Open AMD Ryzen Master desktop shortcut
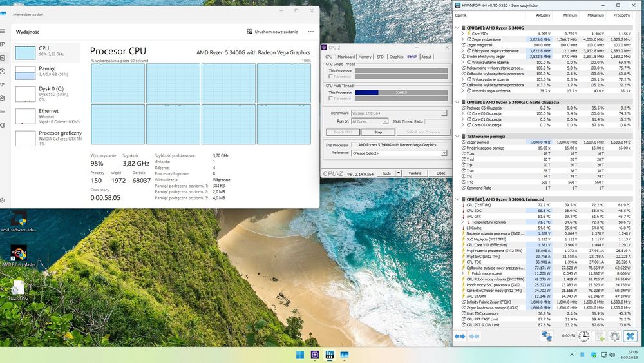 (x=19, y=255)
